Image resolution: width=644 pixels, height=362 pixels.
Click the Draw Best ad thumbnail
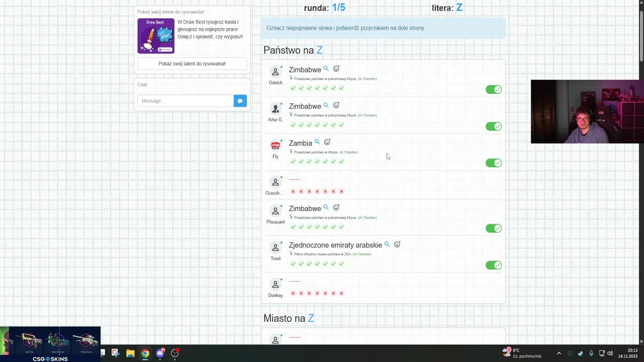(156, 36)
